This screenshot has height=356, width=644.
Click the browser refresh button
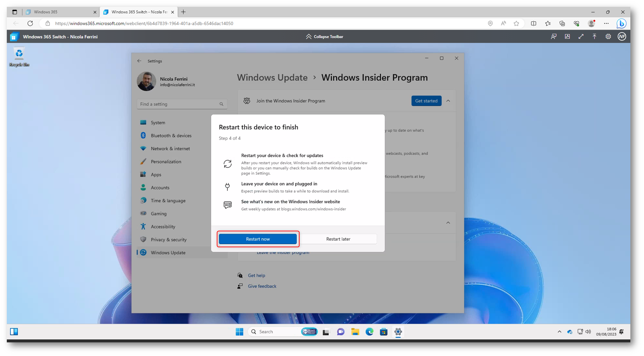[x=30, y=23]
